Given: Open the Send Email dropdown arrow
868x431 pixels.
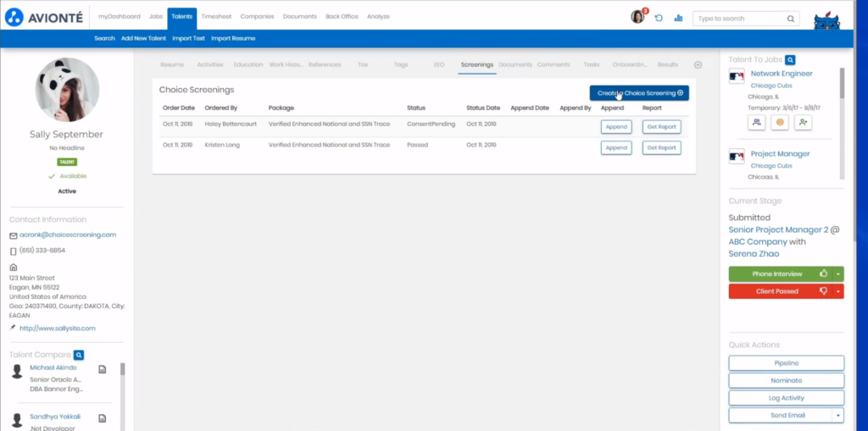Looking at the screenshot, I should click(x=838, y=416).
